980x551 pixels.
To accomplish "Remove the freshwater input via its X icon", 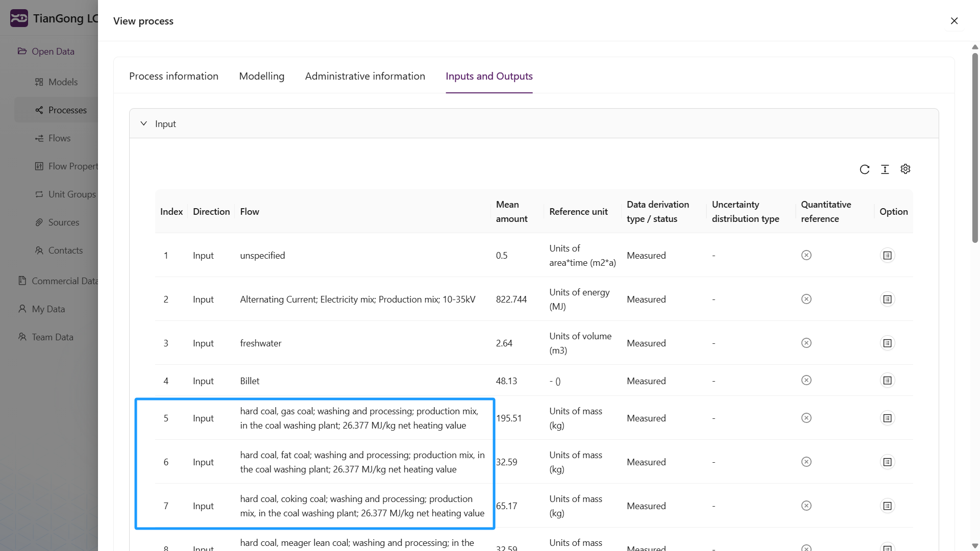I will (806, 343).
